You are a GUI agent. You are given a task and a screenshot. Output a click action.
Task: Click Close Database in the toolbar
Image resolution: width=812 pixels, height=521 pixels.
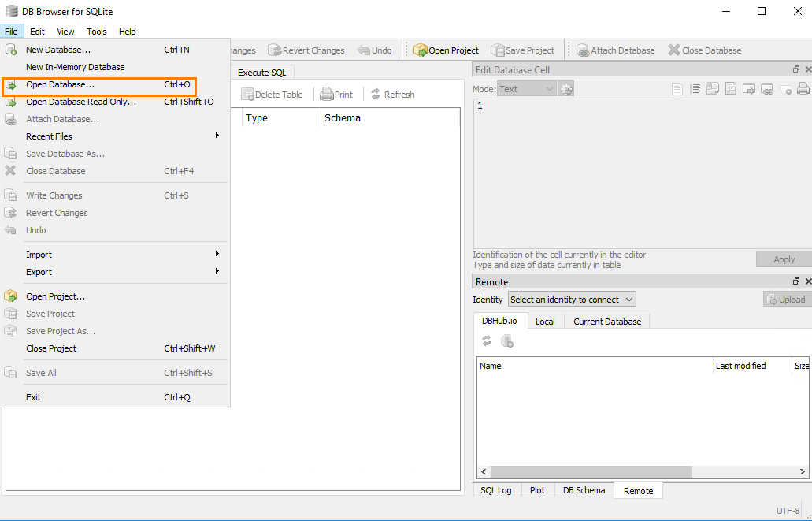coord(705,50)
